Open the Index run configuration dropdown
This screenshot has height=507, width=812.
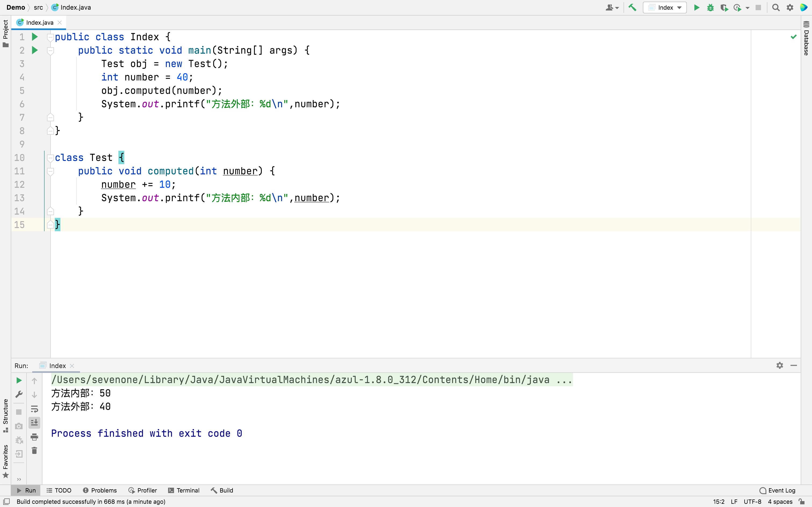pyautogui.click(x=664, y=8)
